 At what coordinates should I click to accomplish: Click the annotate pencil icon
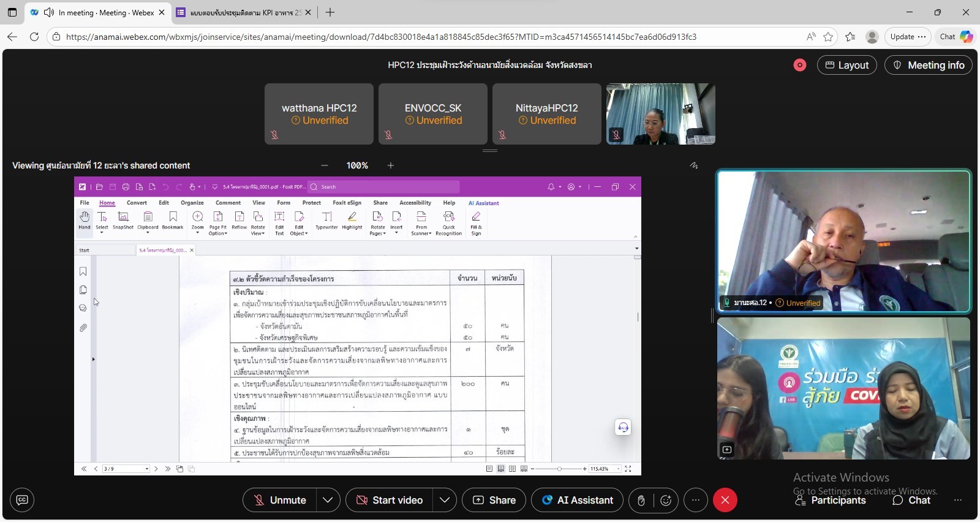[694, 165]
